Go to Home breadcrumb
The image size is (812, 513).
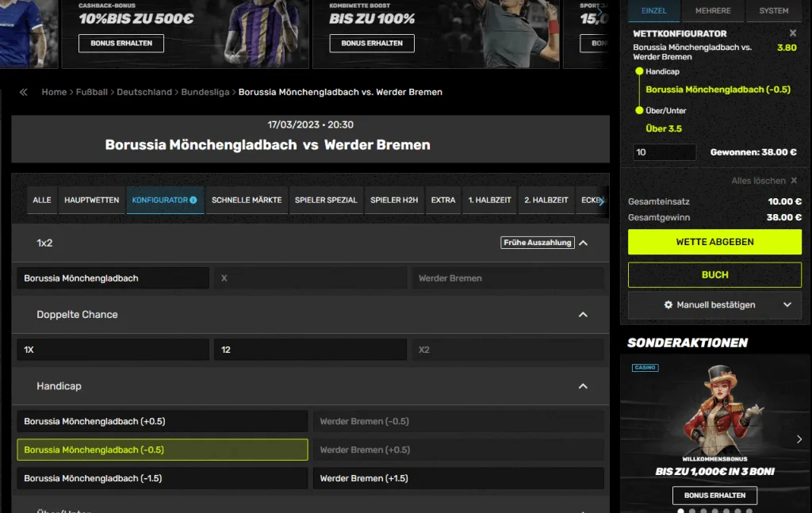tap(54, 92)
